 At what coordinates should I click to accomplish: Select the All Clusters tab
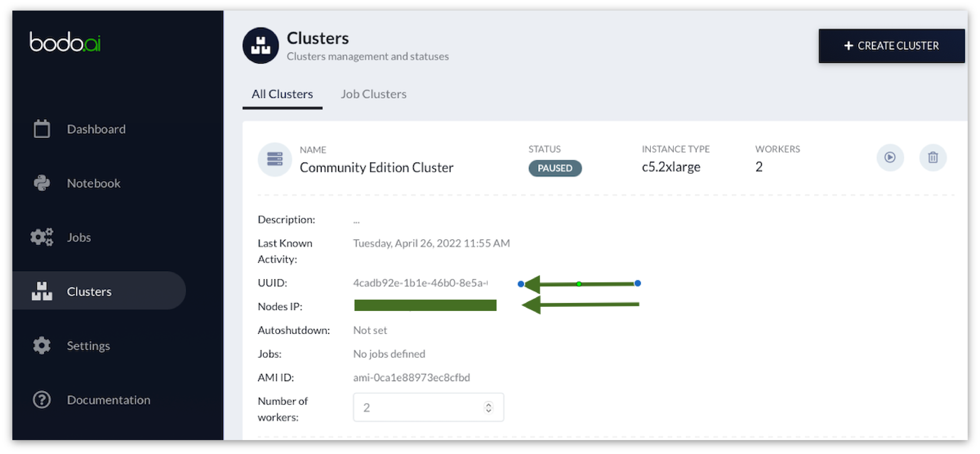pyautogui.click(x=282, y=94)
